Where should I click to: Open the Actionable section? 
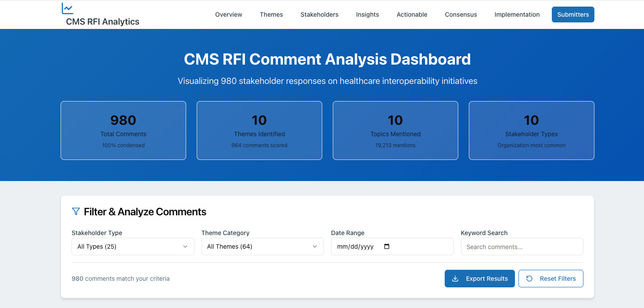pyautogui.click(x=412, y=14)
